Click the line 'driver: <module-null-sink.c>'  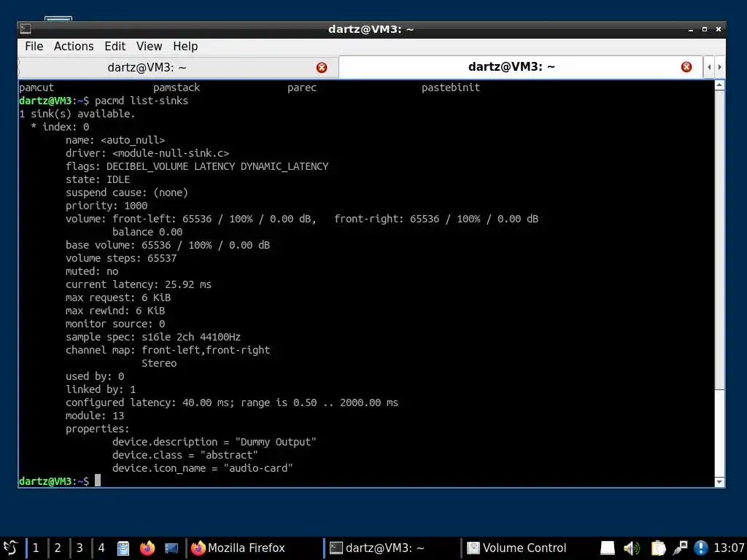coord(147,153)
